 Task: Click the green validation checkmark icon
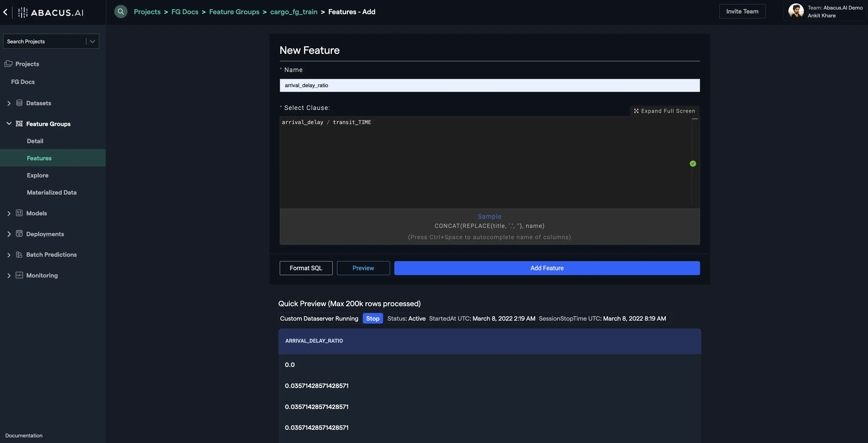[693, 164]
